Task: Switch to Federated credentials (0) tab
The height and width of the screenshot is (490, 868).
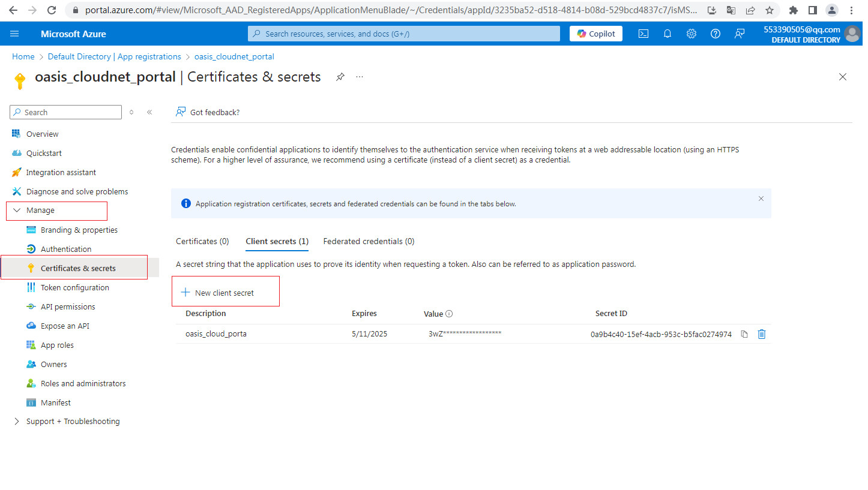Action: (369, 241)
